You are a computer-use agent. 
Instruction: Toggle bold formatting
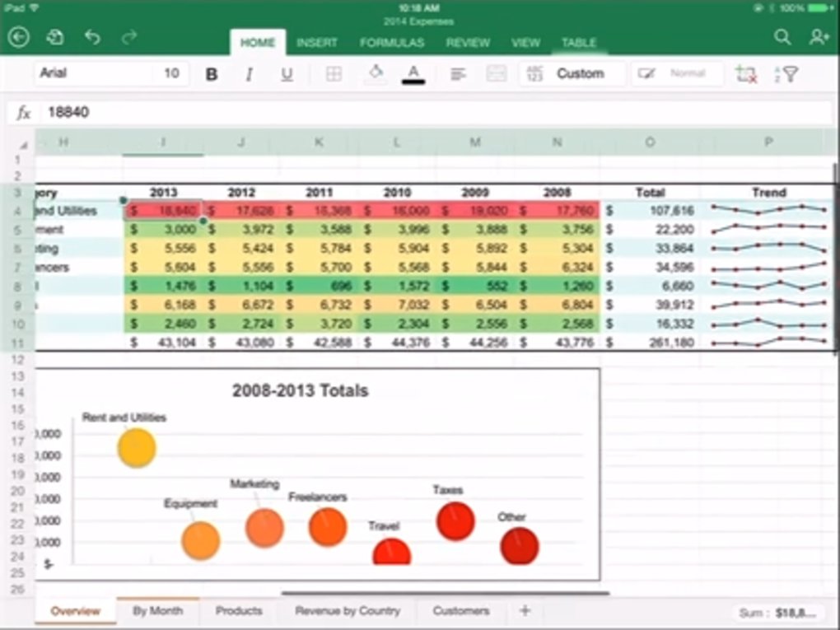[212, 74]
